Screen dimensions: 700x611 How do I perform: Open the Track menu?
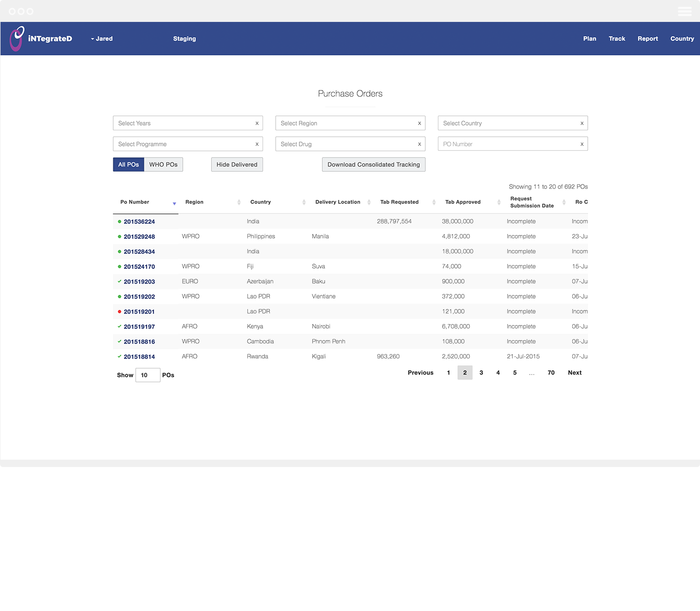coord(616,38)
